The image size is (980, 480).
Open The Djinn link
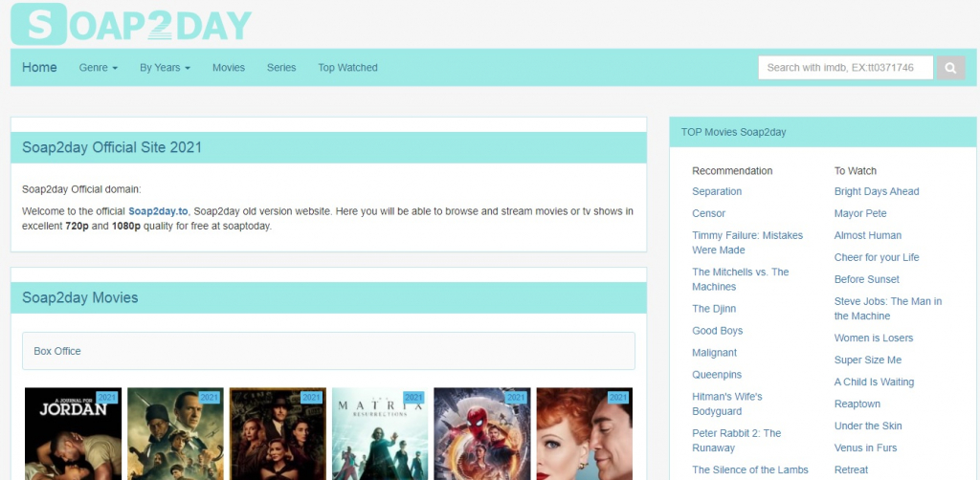714,308
